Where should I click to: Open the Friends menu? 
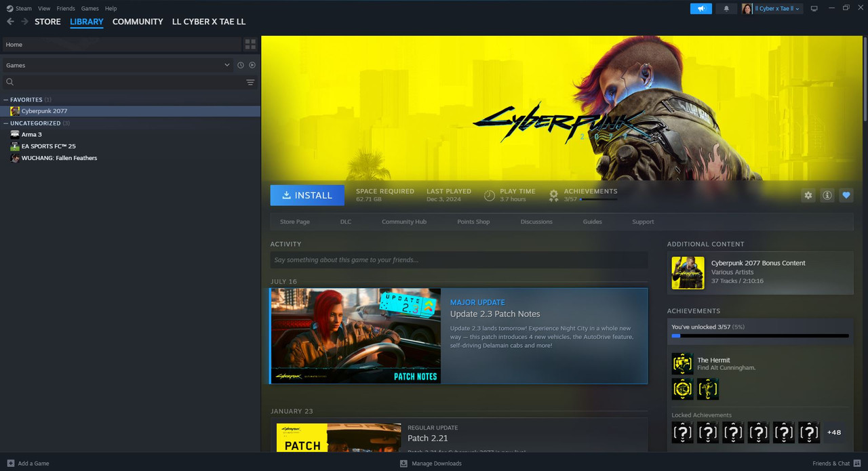coord(66,8)
